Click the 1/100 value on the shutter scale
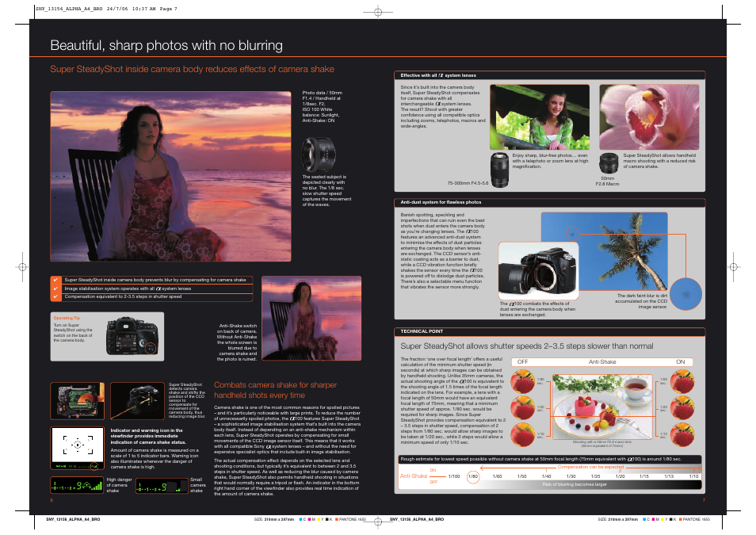This screenshot has height=535, width=756. 454,476
